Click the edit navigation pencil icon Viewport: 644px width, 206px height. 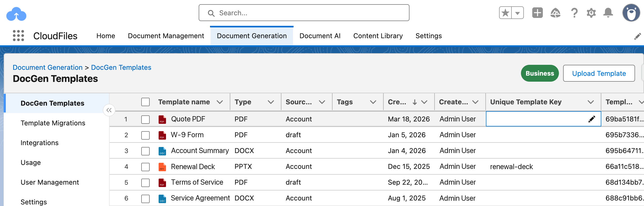point(638,36)
